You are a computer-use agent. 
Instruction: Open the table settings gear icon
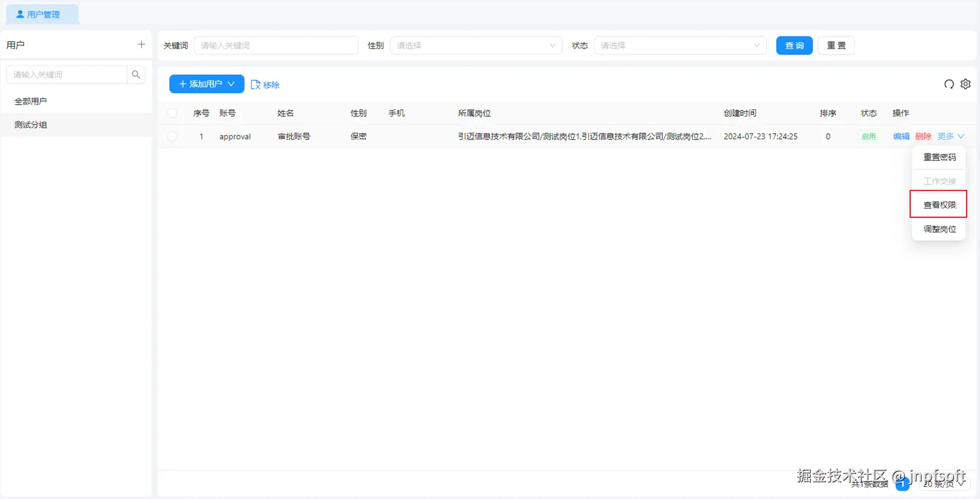(x=965, y=84)
